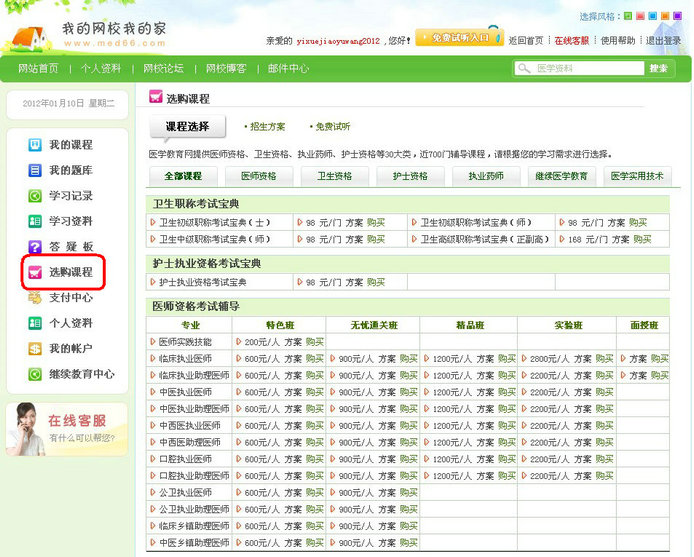The image size is (694, 557).
Task: Open 我的帐户 dollar icon
Action: [35, 349]
